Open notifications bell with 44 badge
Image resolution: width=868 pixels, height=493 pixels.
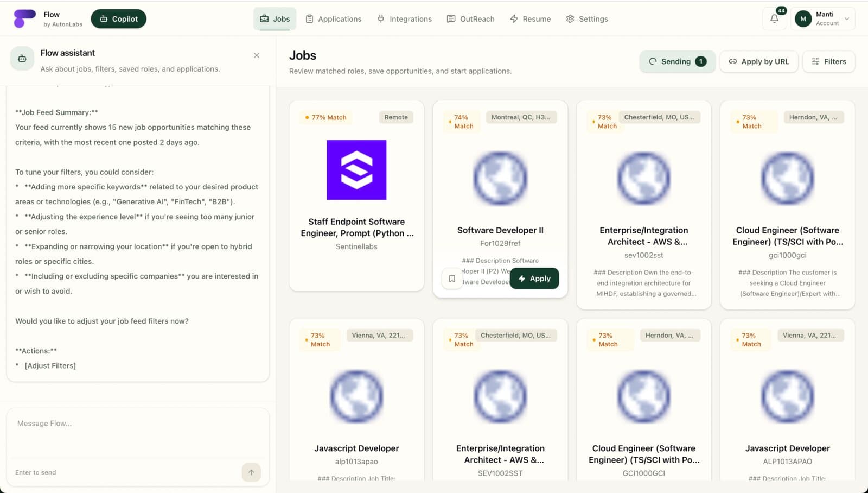pos(774,18)
